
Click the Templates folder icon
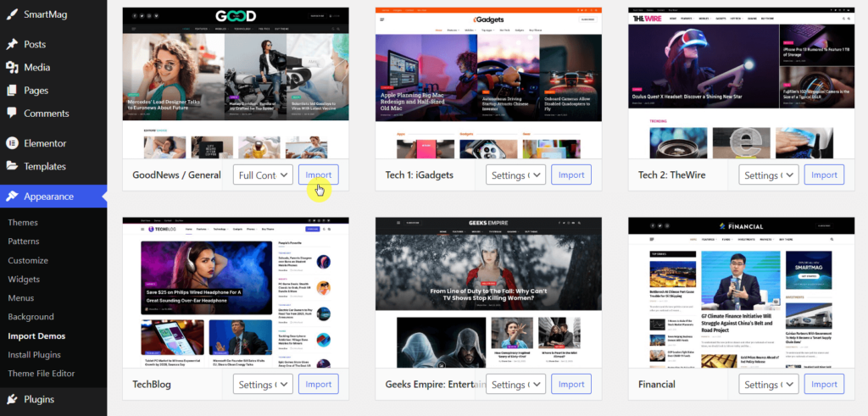[x=12, y=167]
